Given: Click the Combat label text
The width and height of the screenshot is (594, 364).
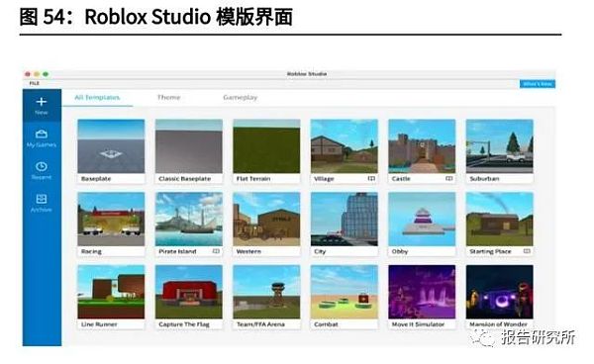Looking at the screenshot, I should (x=326, y=324).
